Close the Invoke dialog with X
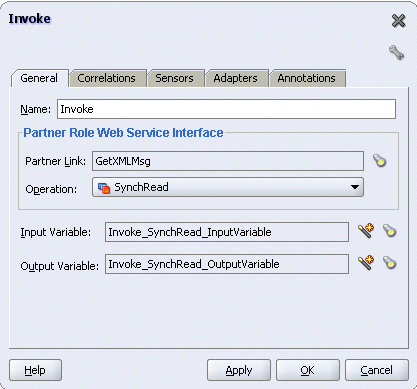The image size is (417, 389). 398,21
